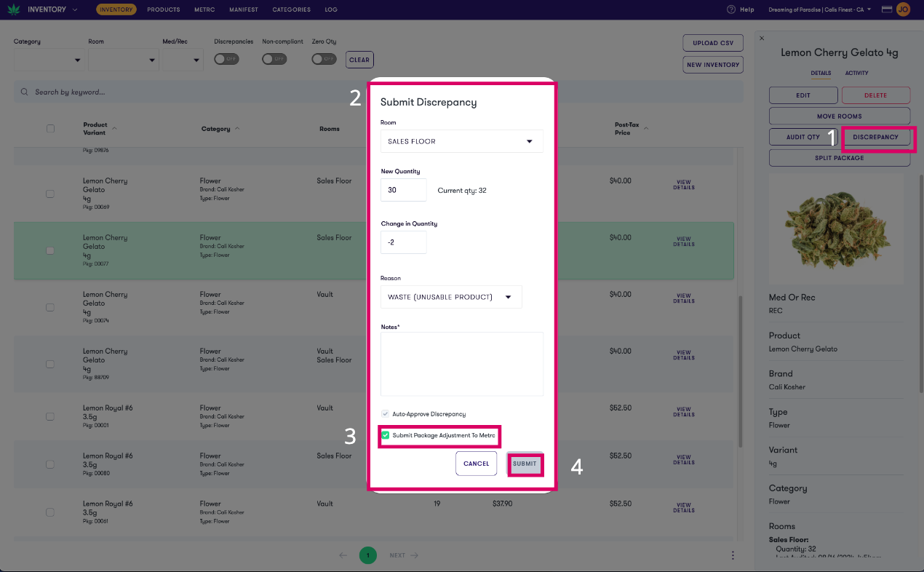Screen dimensions: 924x572
Task: Check the row checkbox for Pkg 00074
Action: 50,307
